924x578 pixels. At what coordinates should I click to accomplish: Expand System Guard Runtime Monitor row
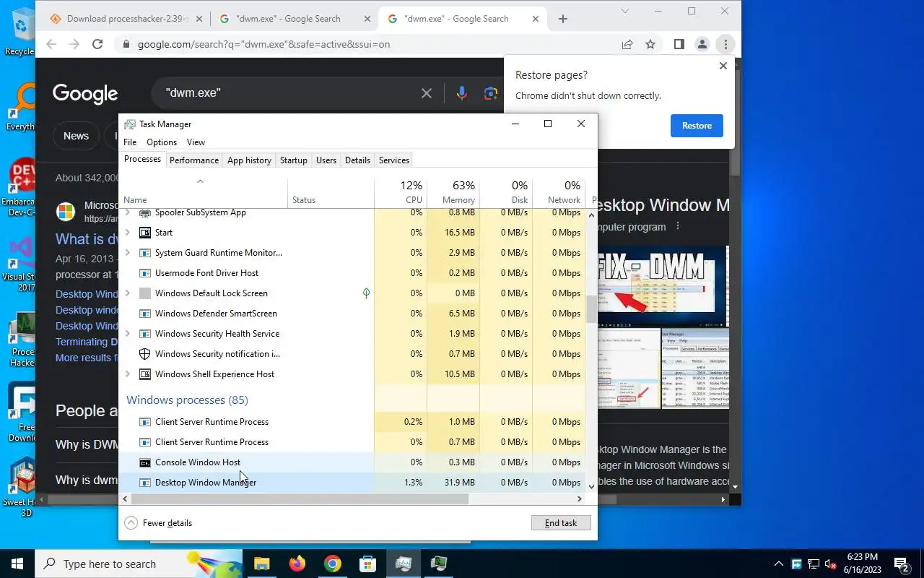tap(128, 253)
